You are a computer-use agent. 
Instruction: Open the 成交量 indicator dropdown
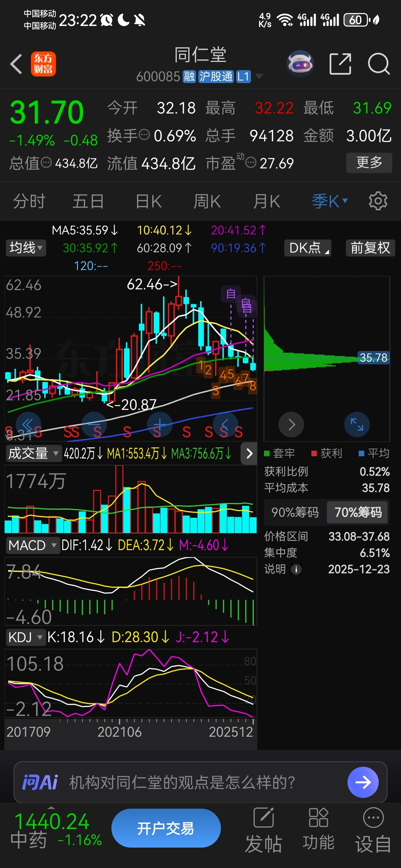point(34,453)
